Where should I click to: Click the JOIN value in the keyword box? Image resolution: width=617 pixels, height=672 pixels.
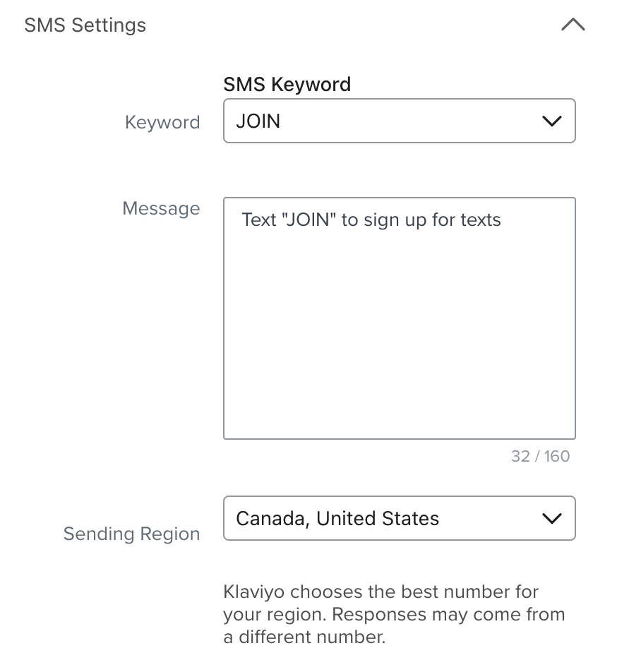click(256, 121)
